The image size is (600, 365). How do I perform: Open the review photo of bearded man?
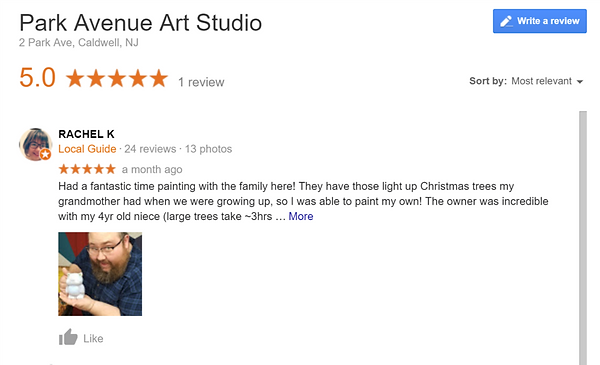[x=100, y=274]
